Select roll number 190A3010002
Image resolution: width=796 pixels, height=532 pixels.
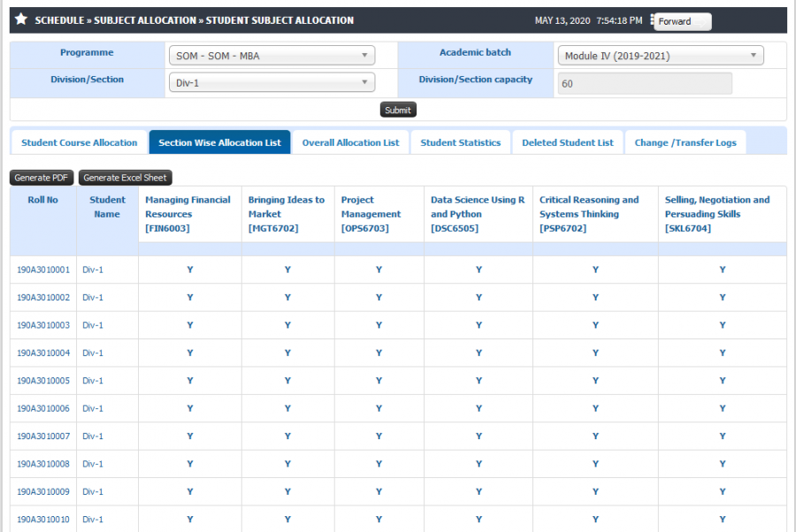coord(43,298)
